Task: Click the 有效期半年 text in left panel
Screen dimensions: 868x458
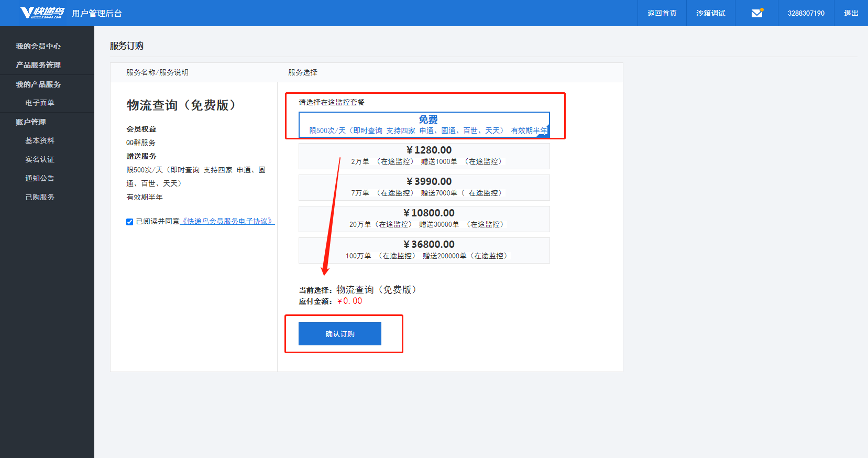Action: pyautogui.click(x=145, y=197)
